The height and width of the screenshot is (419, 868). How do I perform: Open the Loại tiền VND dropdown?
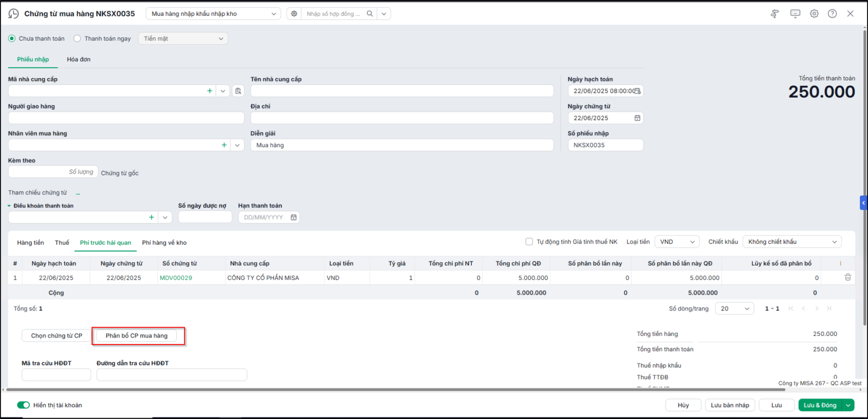pyautogui.click(x=677, y=242)
